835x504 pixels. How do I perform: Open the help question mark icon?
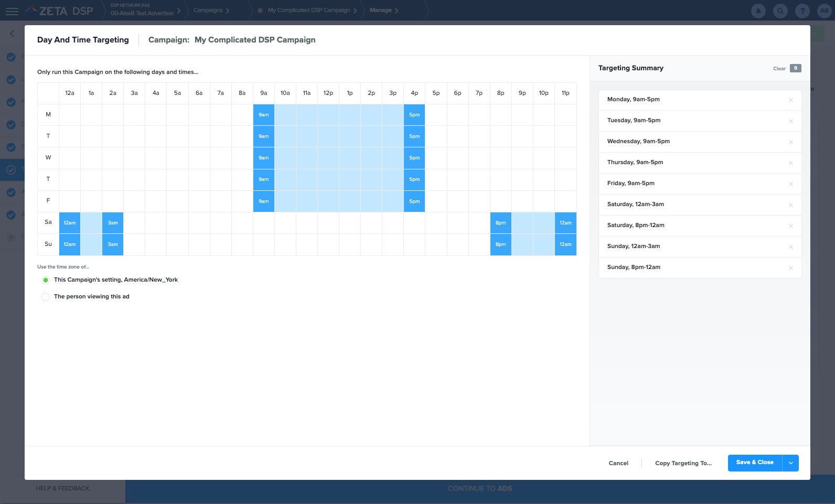[802, 10]
